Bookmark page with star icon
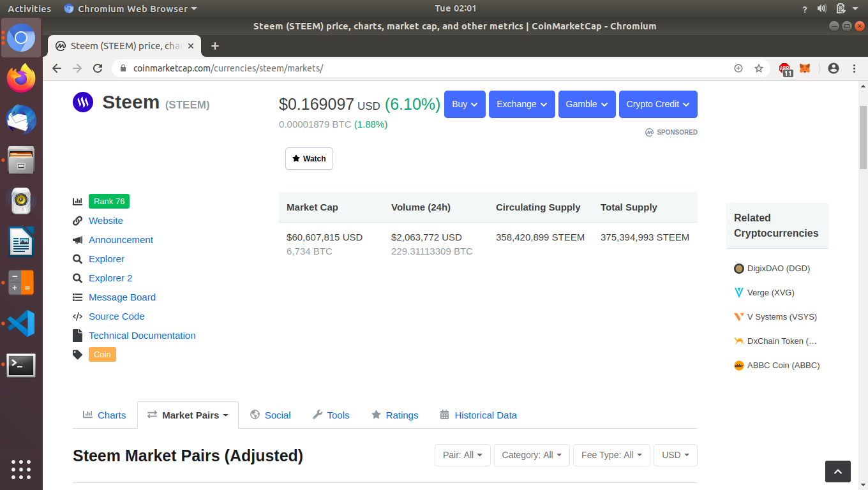Image resolution: width=868 pixels, height=490 pixels. point(759,68)
